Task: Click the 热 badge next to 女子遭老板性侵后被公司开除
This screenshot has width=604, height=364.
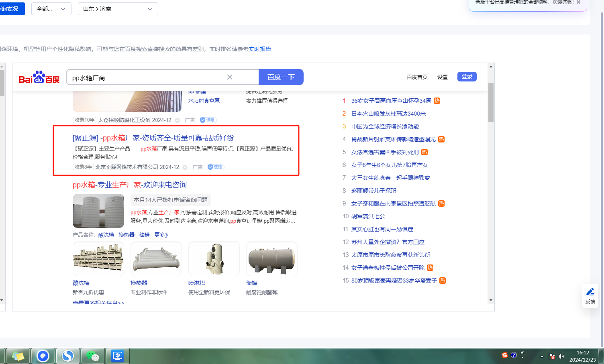Action: 430,268
